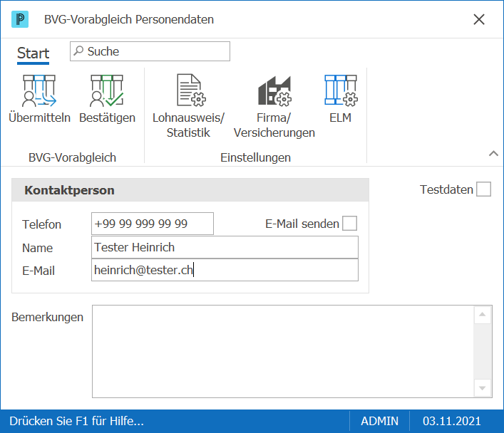Viewport: 504px width, 433px height.
Task: Select the Start ribbon tab
Action: coord(33,53)
